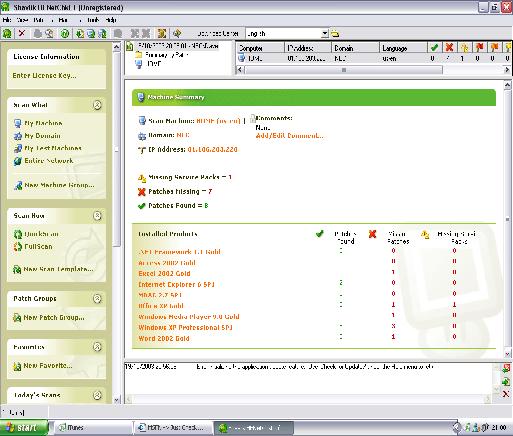The image size is (513, 436).
Task: Open the View menu
Action: tap(22, 20)
